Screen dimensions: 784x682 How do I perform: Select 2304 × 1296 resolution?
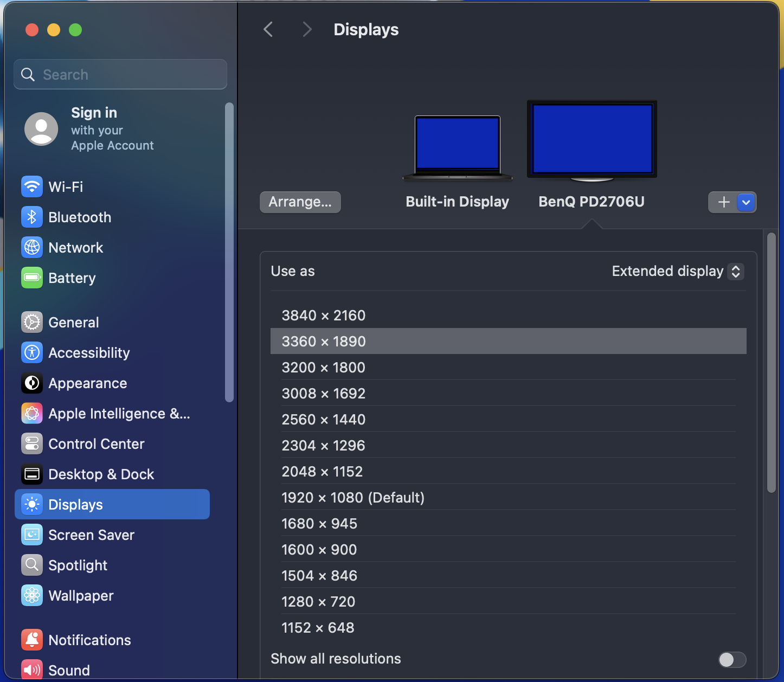pyautogui.click(x=509, y=446)
